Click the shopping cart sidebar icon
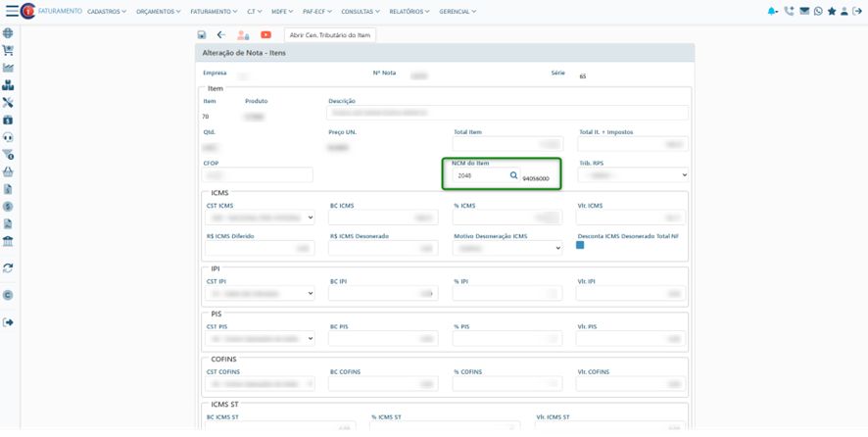Screen dimensions: 868x437 (x=8, y=50)
